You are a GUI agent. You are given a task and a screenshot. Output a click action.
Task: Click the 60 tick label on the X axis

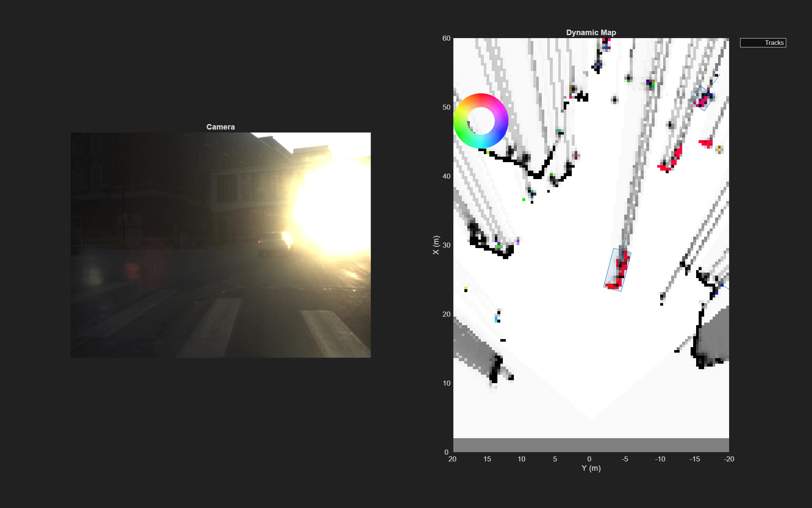[447, 38]
